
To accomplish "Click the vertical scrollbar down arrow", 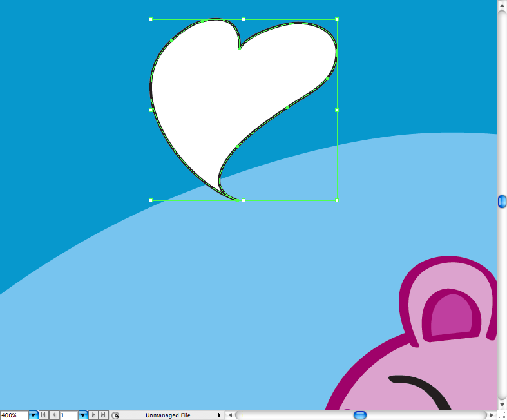I will point(502,404).
